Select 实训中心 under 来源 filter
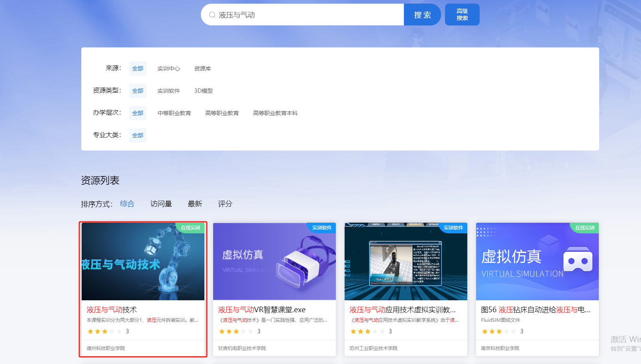Screen dimensions: 641x364 point(169,68)
